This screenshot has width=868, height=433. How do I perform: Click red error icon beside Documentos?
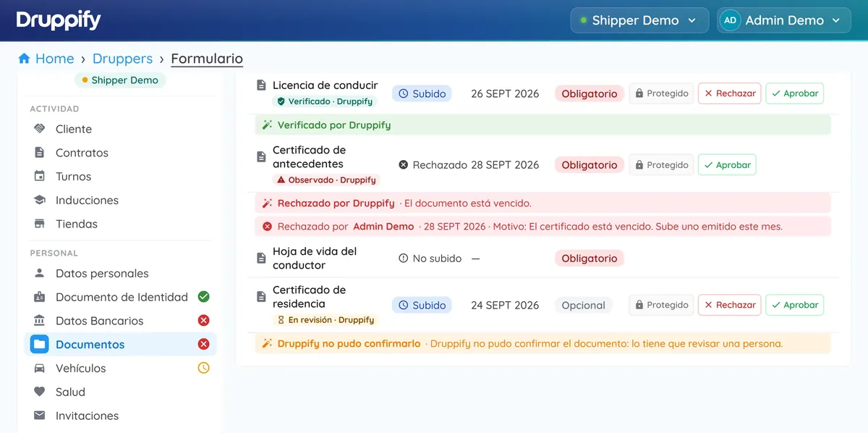point(204,345)
